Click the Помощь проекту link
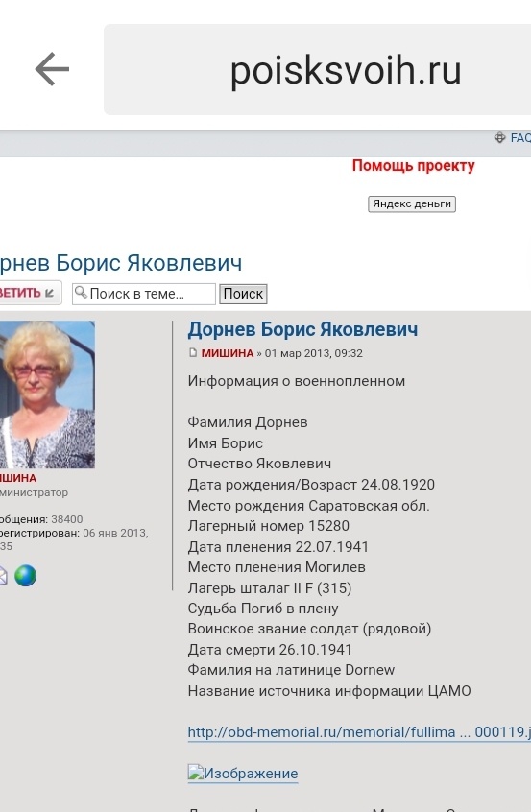This screenshot has height=812, width=531. pos(414,166)
